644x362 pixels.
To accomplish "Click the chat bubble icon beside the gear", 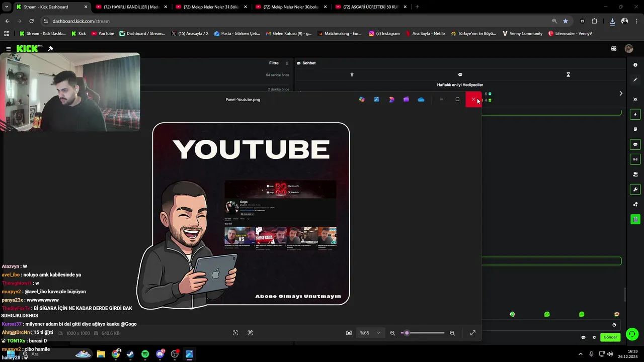I will point(583,337).
